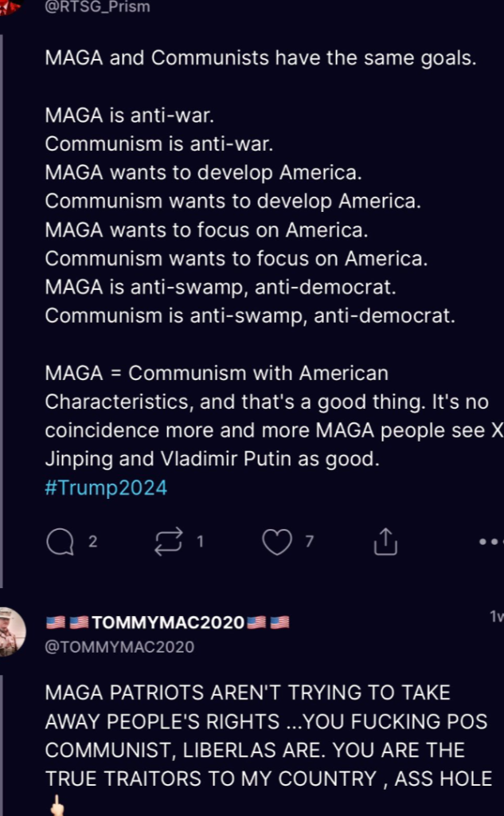Visit the @RTSG_Prism profile handle
The image size is (504, 816).
click(97, 7)
